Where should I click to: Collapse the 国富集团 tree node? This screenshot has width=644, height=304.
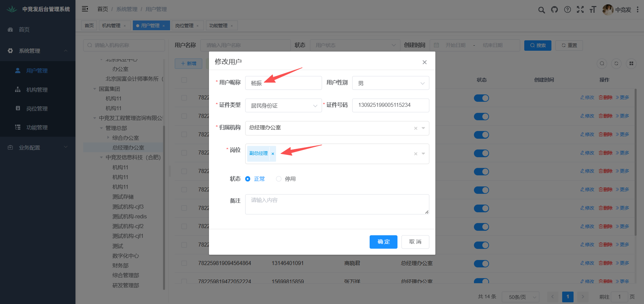tap(95, 89)
